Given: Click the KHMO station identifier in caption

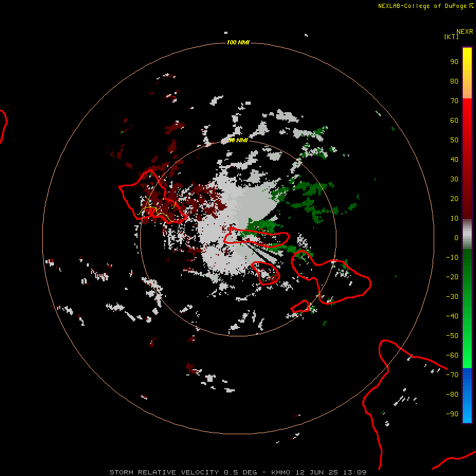Looking at the screenshot, I should pos(281,472).
